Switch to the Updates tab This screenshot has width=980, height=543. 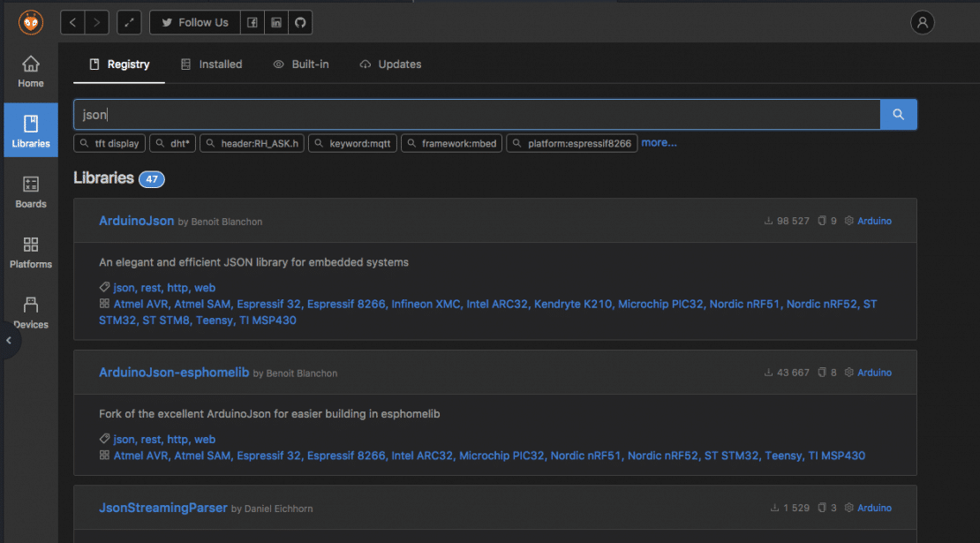[x=390, y=64]
